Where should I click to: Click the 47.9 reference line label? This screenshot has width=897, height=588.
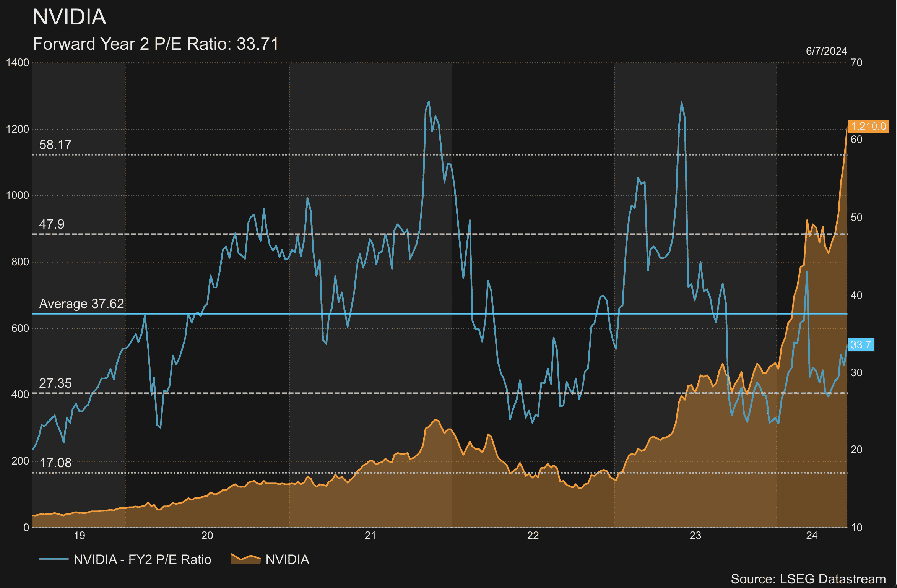coord(52,224)
